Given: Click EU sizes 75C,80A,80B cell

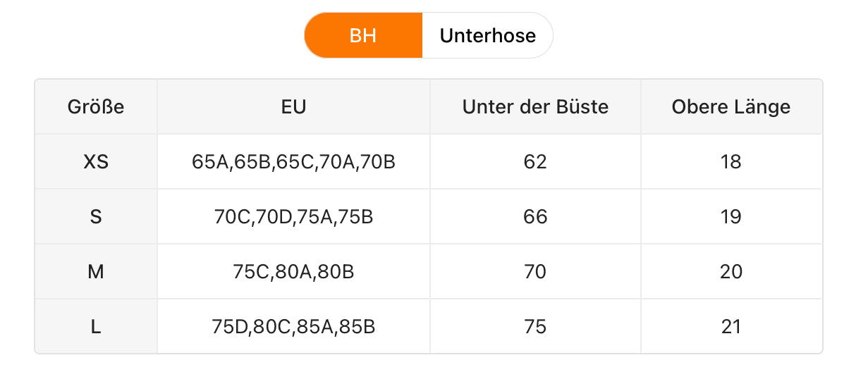Looking at the screenshot, I should coord(293,272).
